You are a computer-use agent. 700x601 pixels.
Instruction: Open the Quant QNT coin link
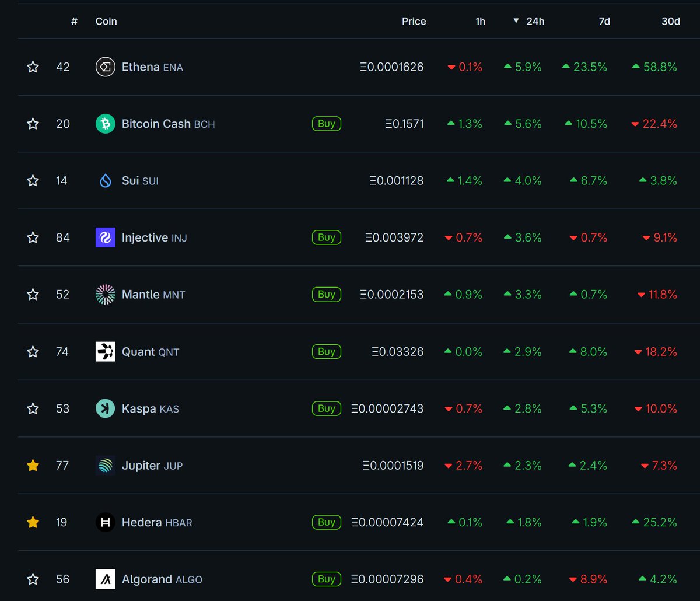[150, 352]
